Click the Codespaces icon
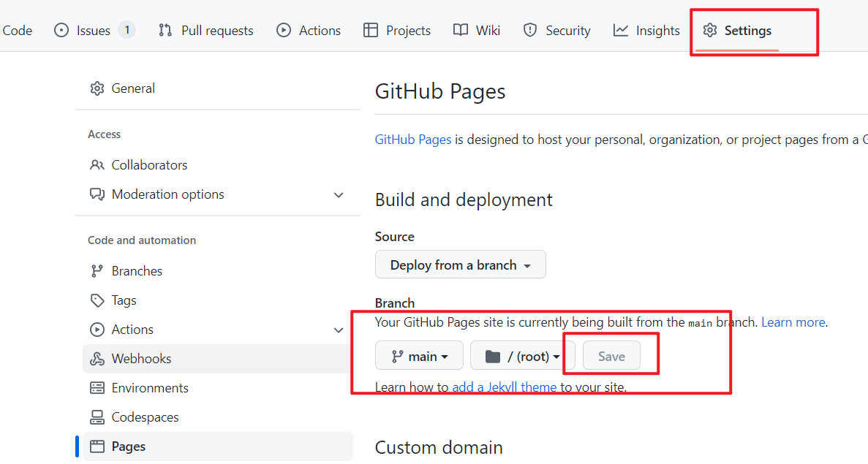 (x=97, y=417)
